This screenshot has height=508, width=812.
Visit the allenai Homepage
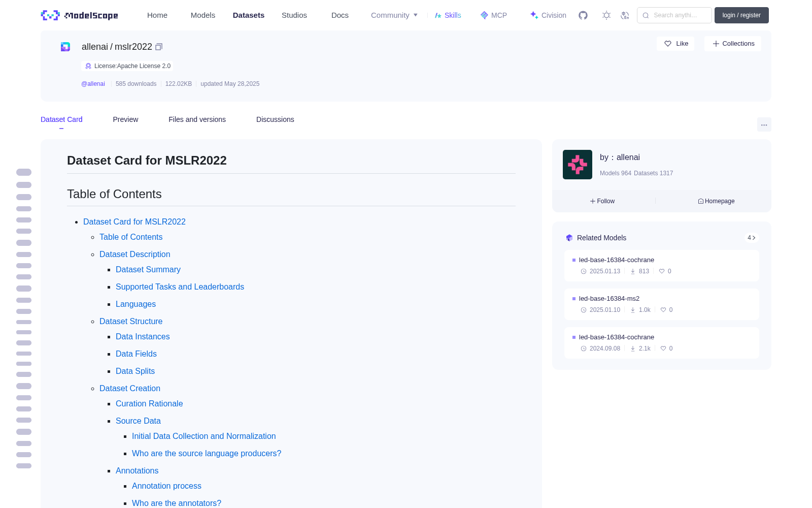coord(716,201)
